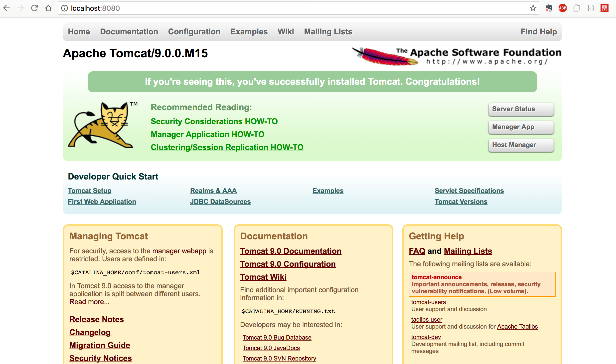Click the browser forward arrow

point(20,8)
